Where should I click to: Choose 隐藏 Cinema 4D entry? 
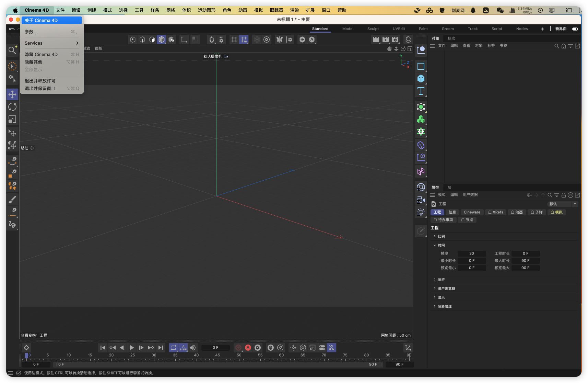pos(51,54)
